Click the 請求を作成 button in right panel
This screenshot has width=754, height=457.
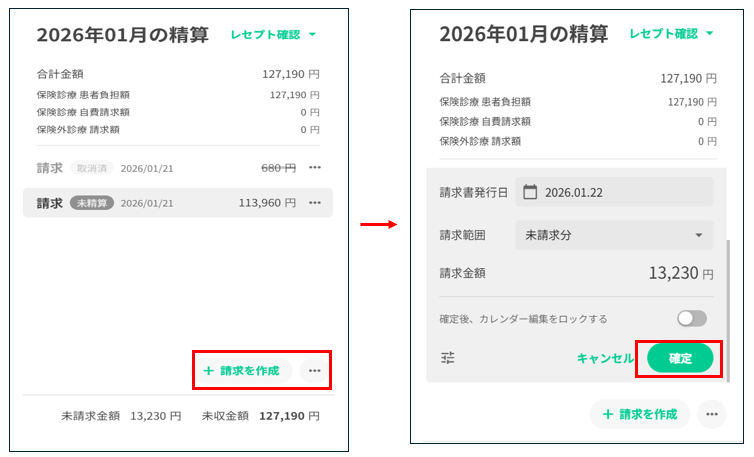click(640, 414)
